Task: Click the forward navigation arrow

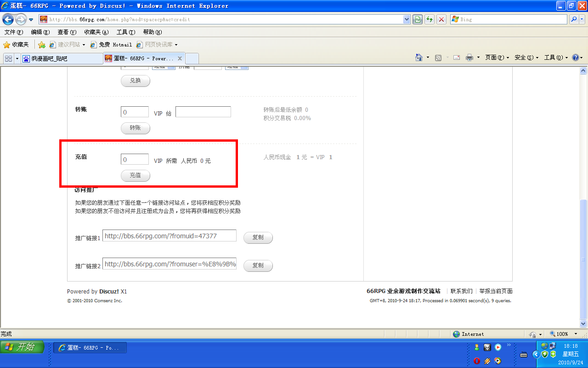Action: (x=21, y=19)
